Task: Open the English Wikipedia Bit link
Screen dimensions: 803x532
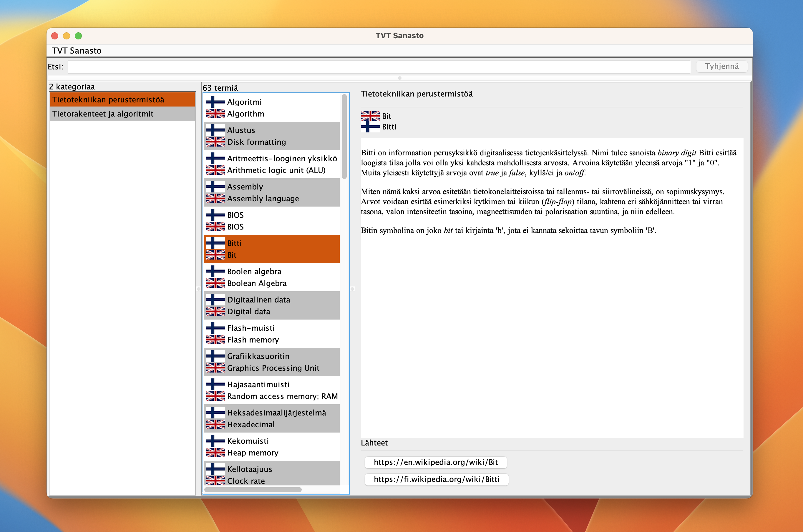Action: (x=435, y=462)
